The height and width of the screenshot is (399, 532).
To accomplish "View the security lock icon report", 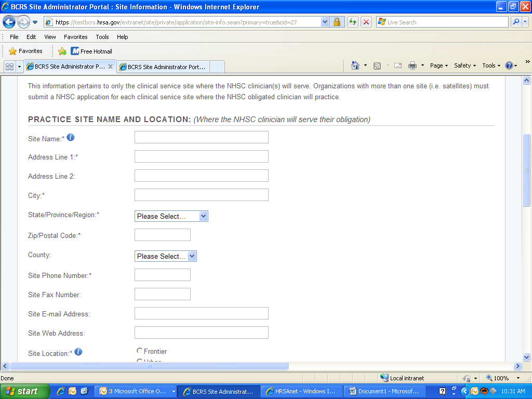I will click(x=337, y=22).
